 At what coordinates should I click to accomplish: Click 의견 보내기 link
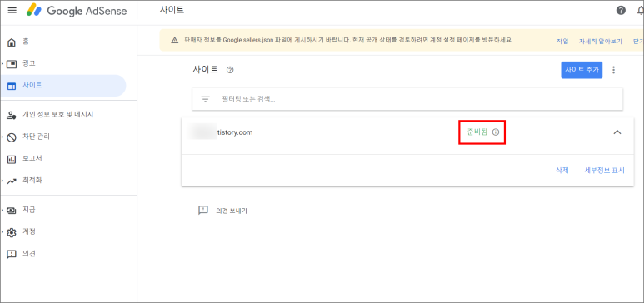click(232, 211)
